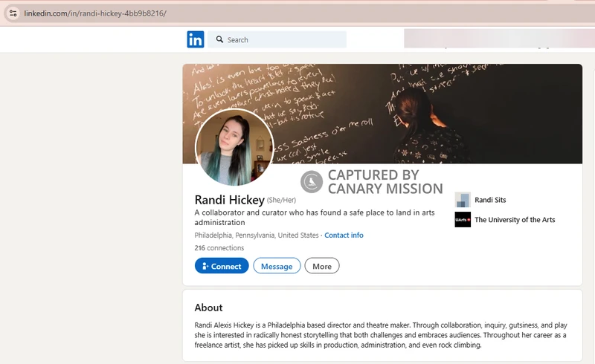Open the LinkedIn home logo
The image size is (595, 364).
tap(196, 39)
